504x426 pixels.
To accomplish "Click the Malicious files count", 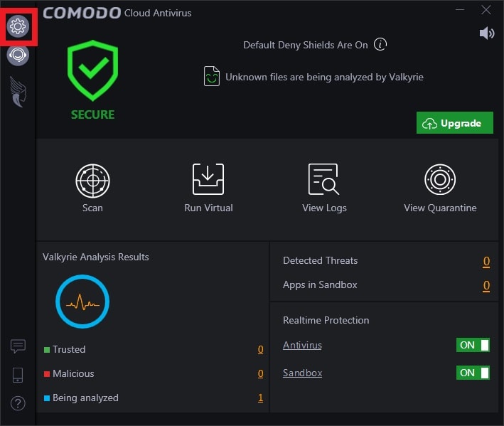I will (x=260, y=373).
